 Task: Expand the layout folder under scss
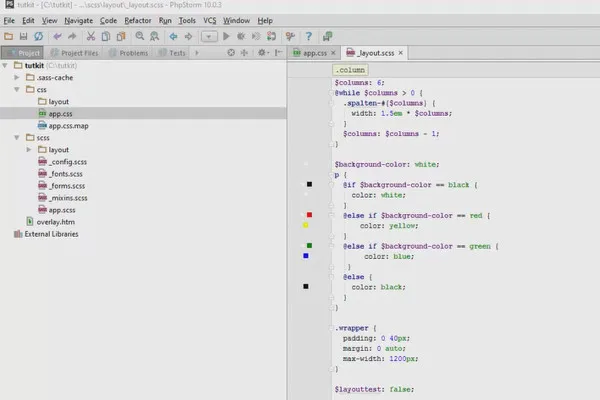(29, 150)
